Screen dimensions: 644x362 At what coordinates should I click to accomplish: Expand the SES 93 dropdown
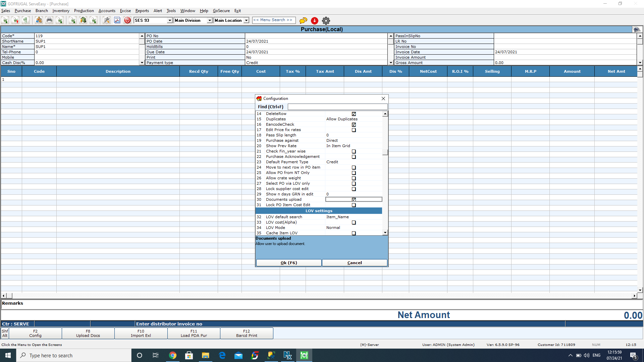(x=170, y=20)
